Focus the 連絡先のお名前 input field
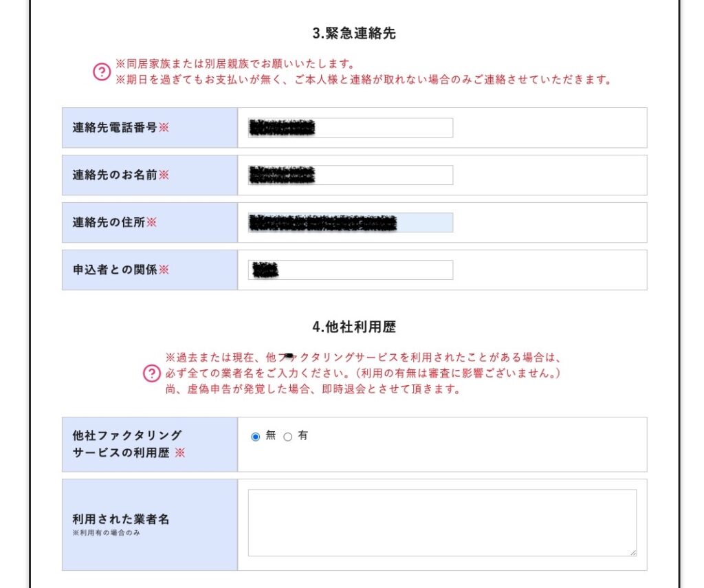The image size is (704, 588). point(350,175)
